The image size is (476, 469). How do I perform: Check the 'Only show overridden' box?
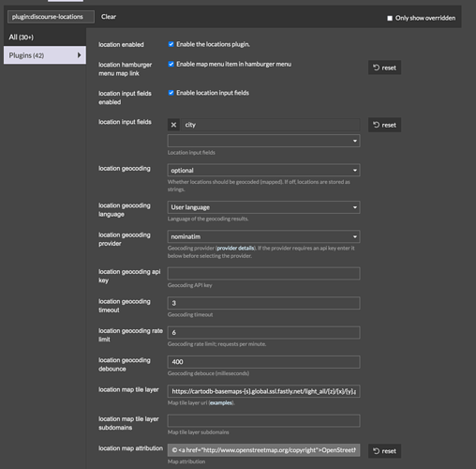(x=390, y=18)
